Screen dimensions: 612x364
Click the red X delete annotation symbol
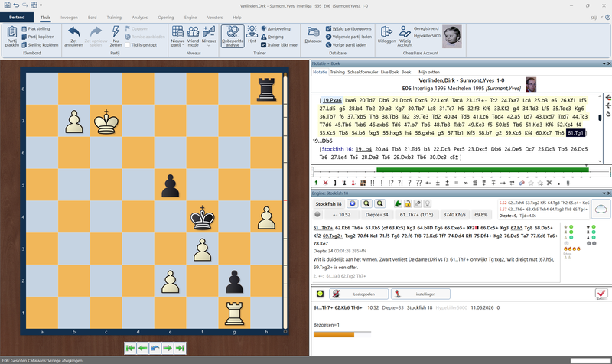click(326, 183)
